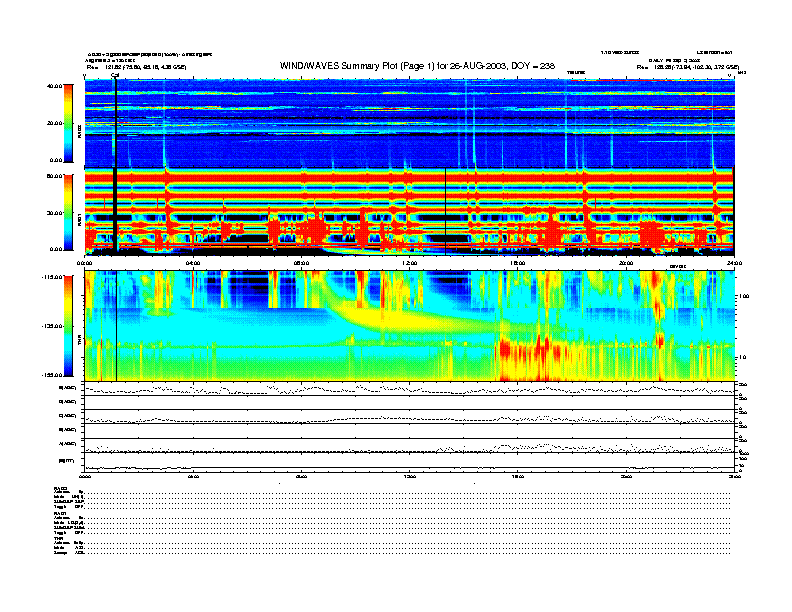
Task: Click the WIND/WAVES Summary Plot title
Action: (x=417, y=66)
